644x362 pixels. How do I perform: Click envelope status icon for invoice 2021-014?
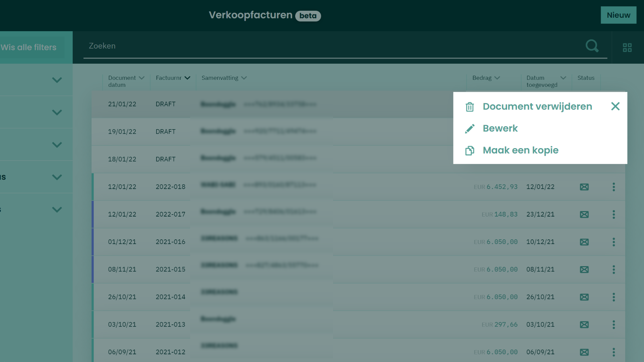click(x=584, y=297)
